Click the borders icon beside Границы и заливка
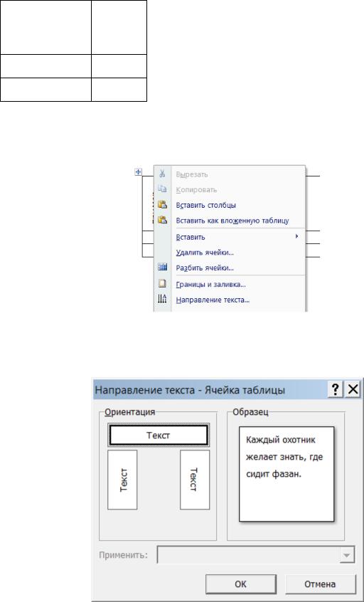 tap(162, 284)
